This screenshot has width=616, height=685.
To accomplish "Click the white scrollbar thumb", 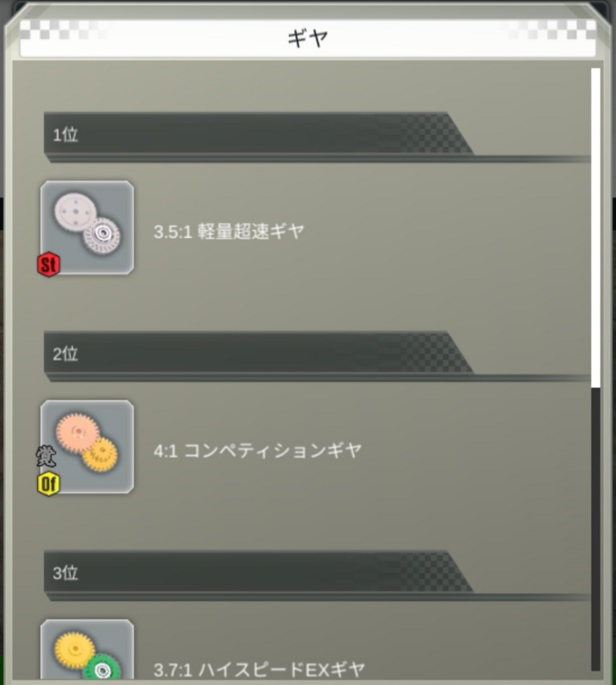I will [595, 228].
